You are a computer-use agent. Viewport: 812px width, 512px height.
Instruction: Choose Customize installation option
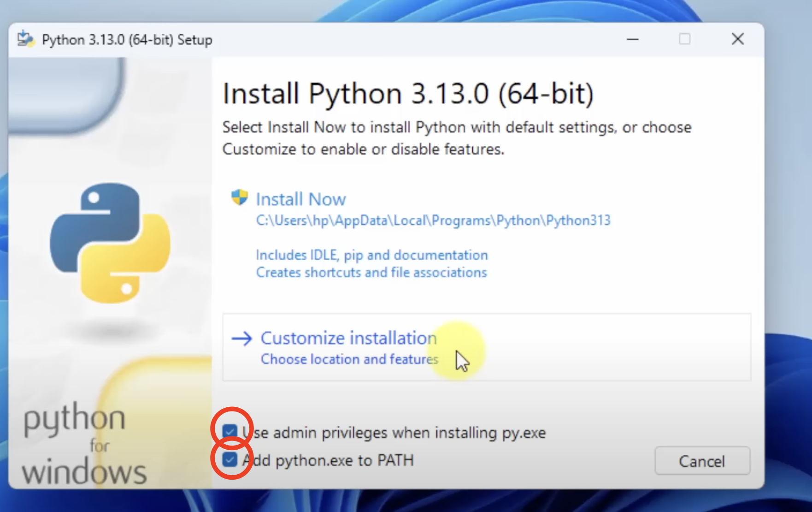point(487,347)
